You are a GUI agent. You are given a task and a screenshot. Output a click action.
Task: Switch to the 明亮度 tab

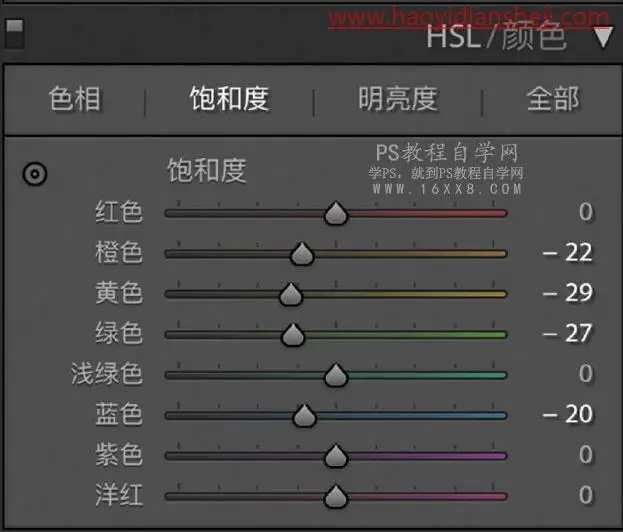398,99
